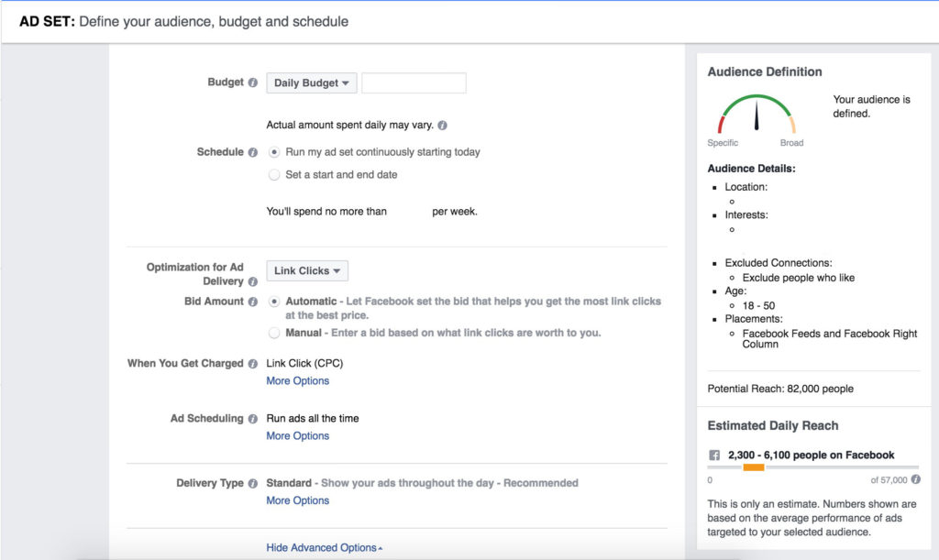The image size is (939, 560).
Task: Choose Automatic bid amount radio button
Action: (x=273, y=302)
